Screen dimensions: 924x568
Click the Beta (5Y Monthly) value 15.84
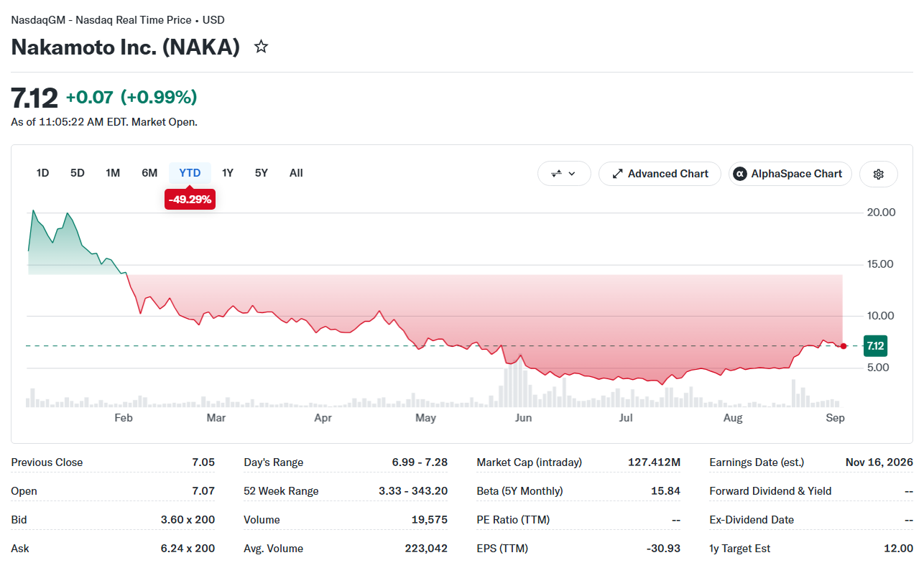tap(666, 491)
